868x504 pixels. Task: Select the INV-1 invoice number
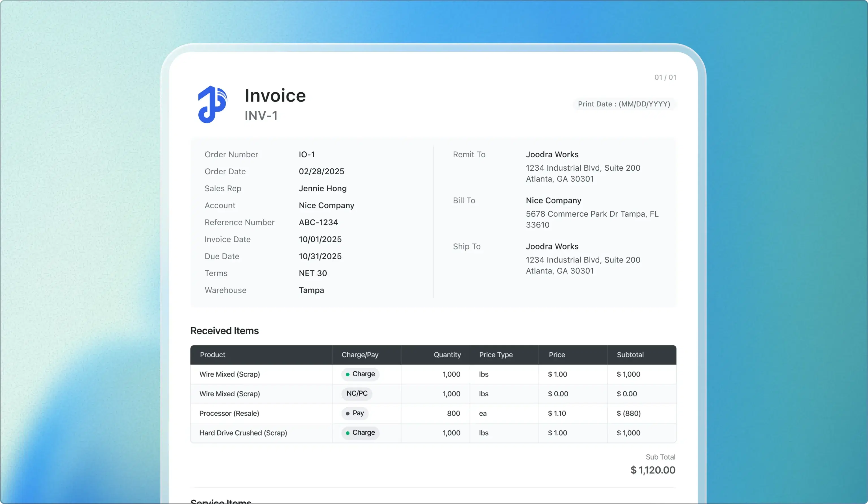point(261,116)
